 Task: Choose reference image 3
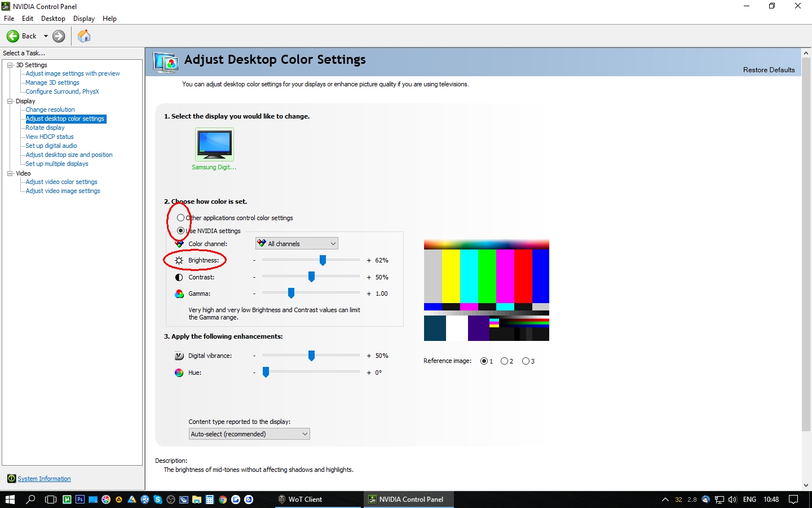click(526, 361)
